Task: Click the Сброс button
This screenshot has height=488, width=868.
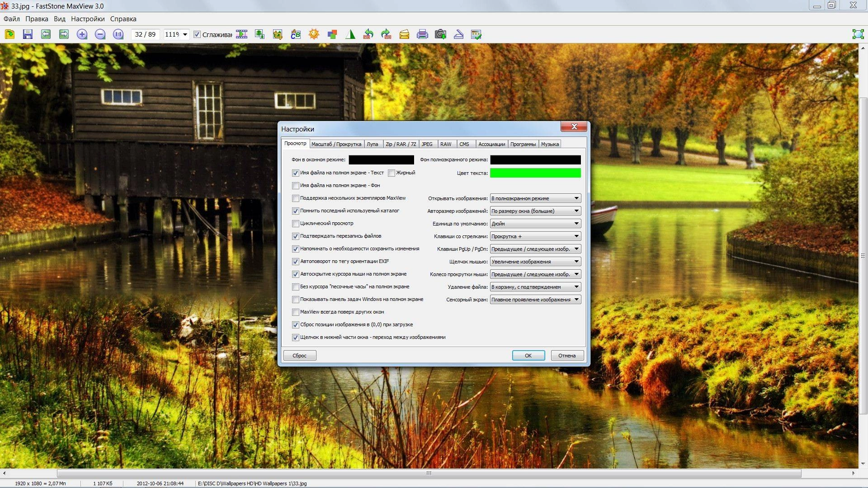Action: tap(300, 356)
